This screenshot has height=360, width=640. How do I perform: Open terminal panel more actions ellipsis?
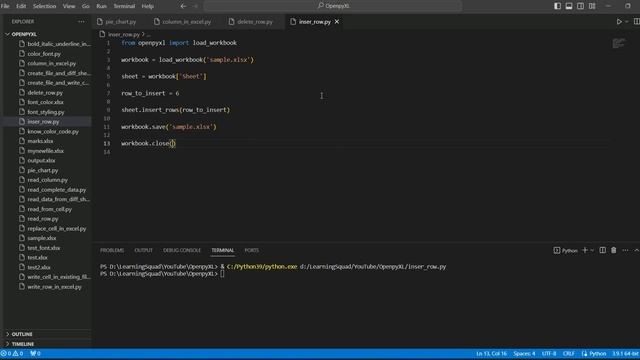[x=625, y=250]
